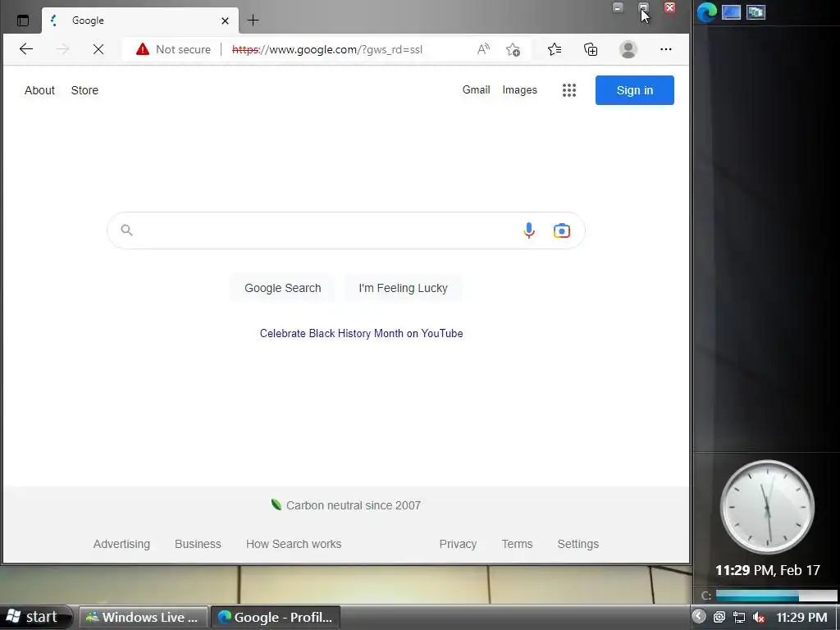Go back to previous page

26,49
